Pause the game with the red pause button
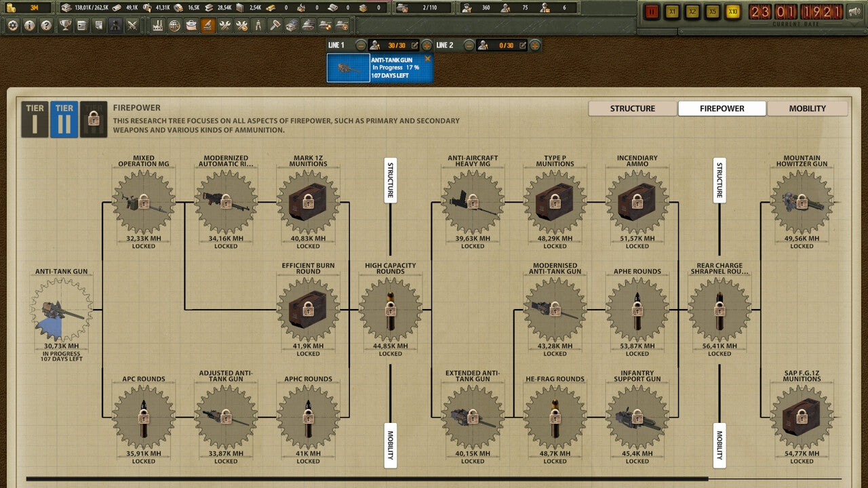Viewport: 868px width, 488px height. click(x=651, y=11)
